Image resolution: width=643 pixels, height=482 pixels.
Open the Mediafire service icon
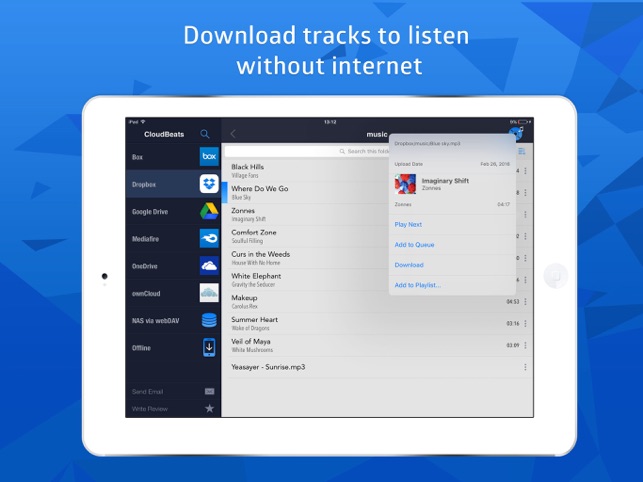(x=209, y=238)
